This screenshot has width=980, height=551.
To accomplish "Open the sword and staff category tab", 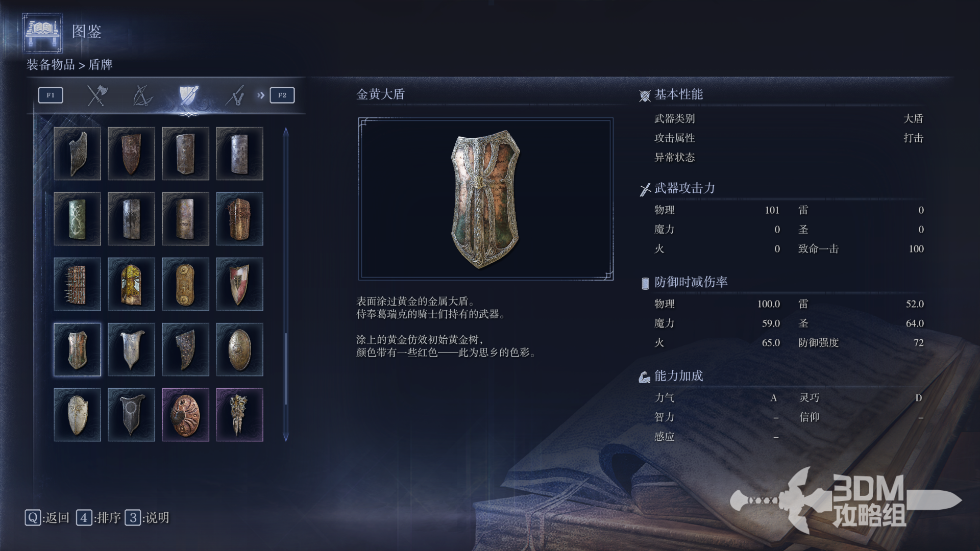I will [235, 95].
